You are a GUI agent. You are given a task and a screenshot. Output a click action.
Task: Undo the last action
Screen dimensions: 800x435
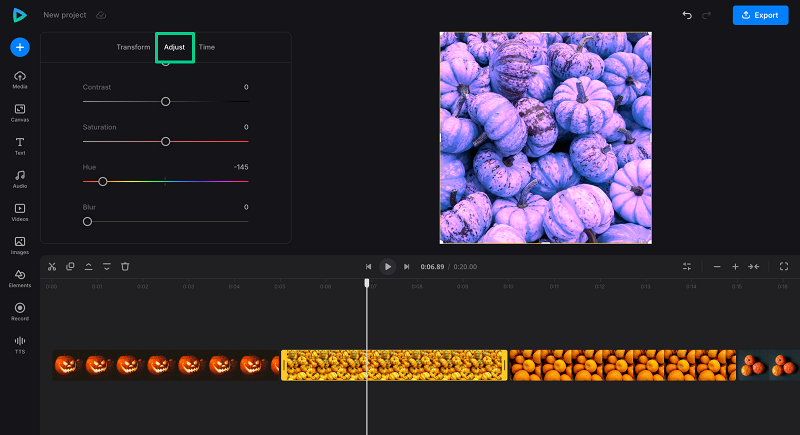(686, 15)
